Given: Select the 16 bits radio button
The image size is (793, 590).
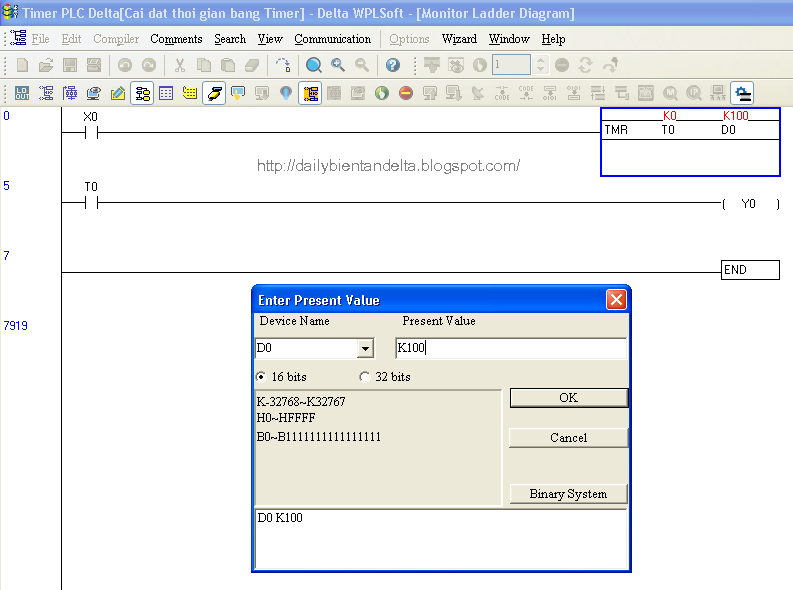Looking at the screenshot, I should (261, 377).
